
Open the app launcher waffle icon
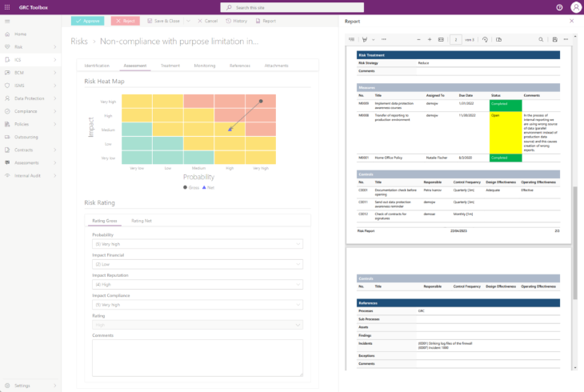coord(6,7)
